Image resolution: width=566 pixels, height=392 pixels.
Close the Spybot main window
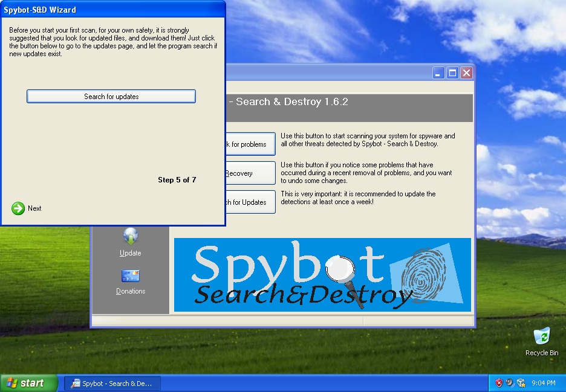coord(466,73)
